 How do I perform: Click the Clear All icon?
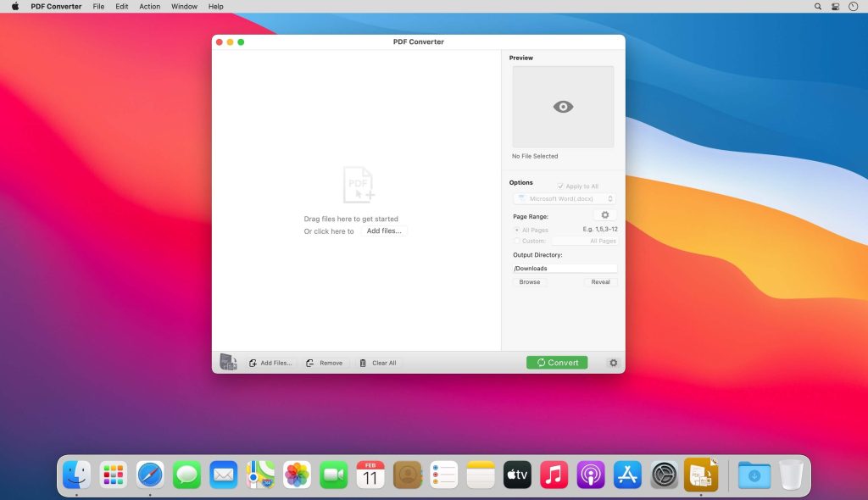[362, 362]
